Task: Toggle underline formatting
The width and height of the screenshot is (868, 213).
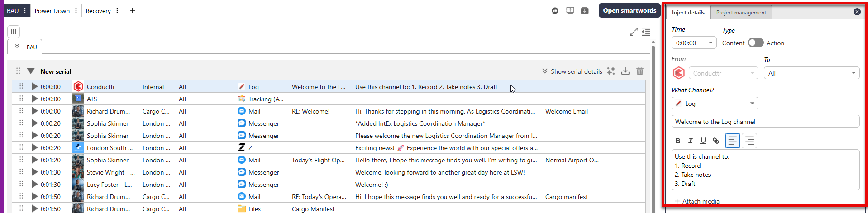Action: click(703, 141)
